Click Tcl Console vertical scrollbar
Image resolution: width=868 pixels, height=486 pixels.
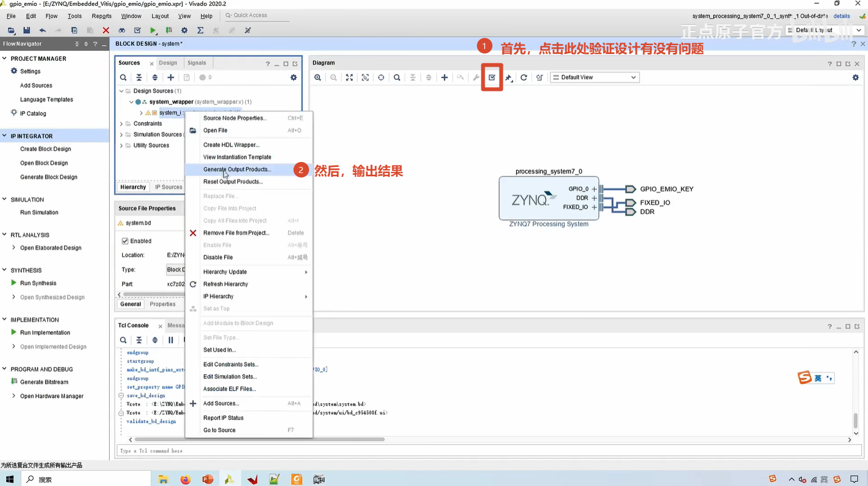click(x=856, y=420)
